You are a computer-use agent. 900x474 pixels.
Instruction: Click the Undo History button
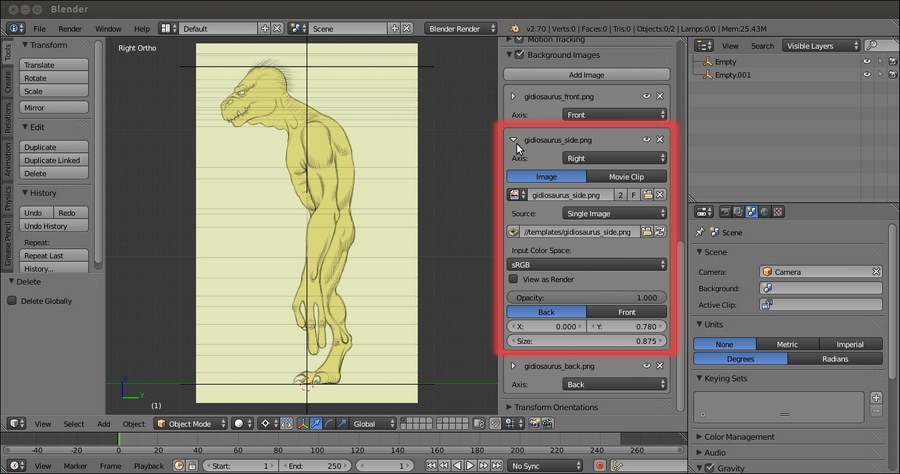(x=54, y=226)
